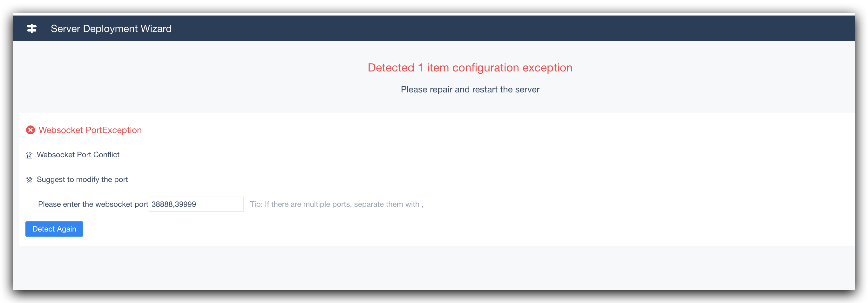Click the red configuration exception heading
The height and width of the screenshot is (303, 868).
[x=470, y=68]
